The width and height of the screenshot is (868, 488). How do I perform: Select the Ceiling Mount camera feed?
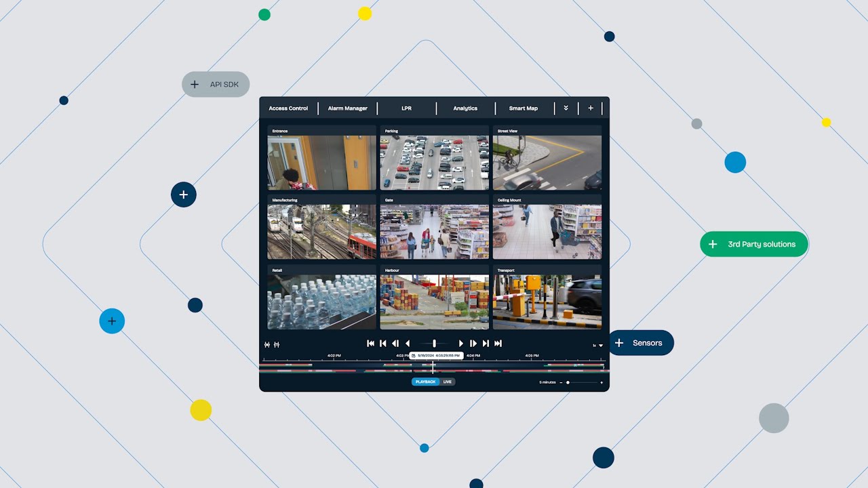pos(547,228)
